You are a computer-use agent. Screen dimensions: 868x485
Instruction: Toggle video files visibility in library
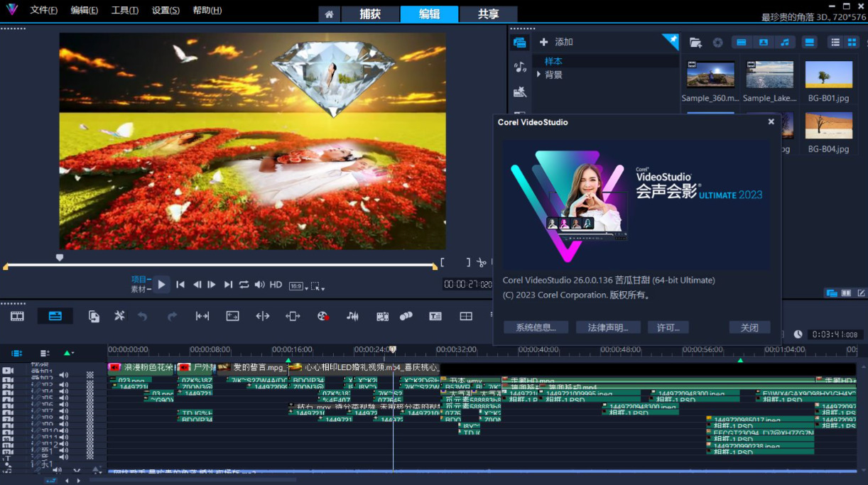(742, 43)
